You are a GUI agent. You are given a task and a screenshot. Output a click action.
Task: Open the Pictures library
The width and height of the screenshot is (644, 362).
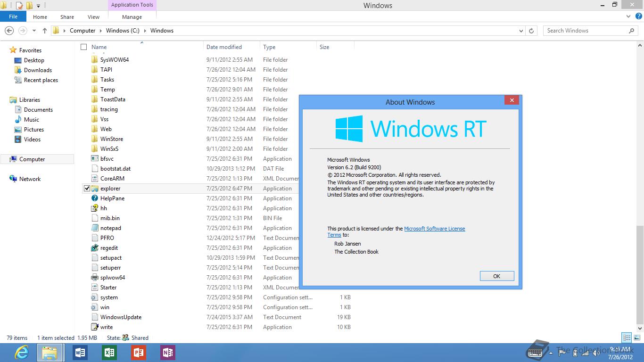33,130
